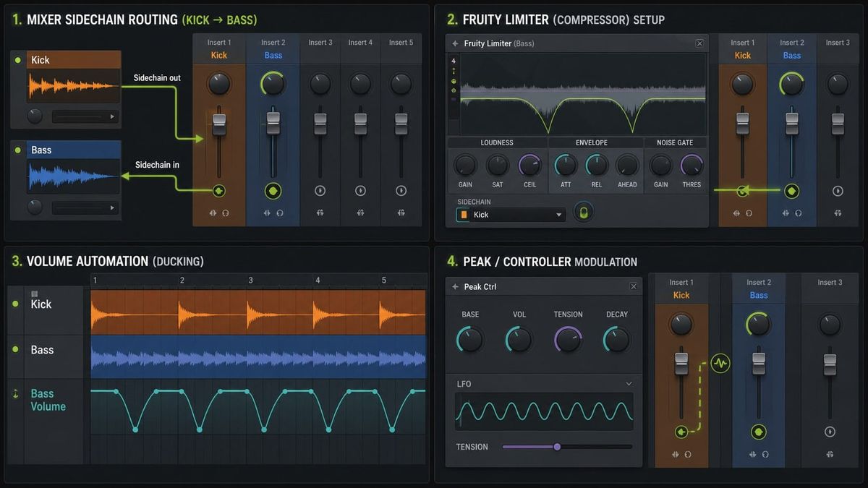868x488 pixels.
Task: Click bottom icon of Insert 3, Peak Controller mixer
Action: (830, 455)
